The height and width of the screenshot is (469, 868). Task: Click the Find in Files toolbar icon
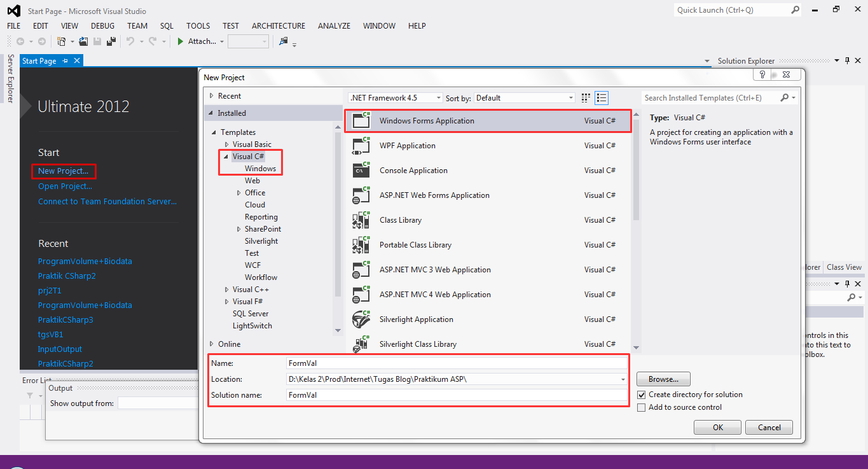click(x=284, y=41)
